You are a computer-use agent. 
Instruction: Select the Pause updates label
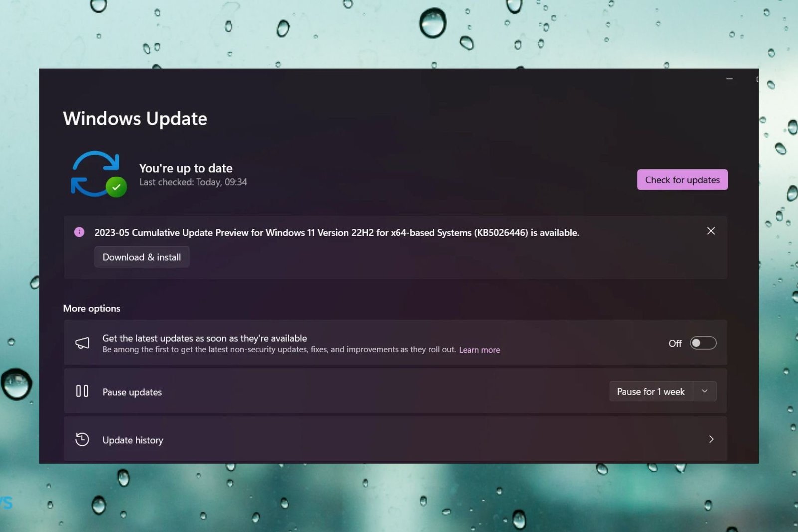132,392
